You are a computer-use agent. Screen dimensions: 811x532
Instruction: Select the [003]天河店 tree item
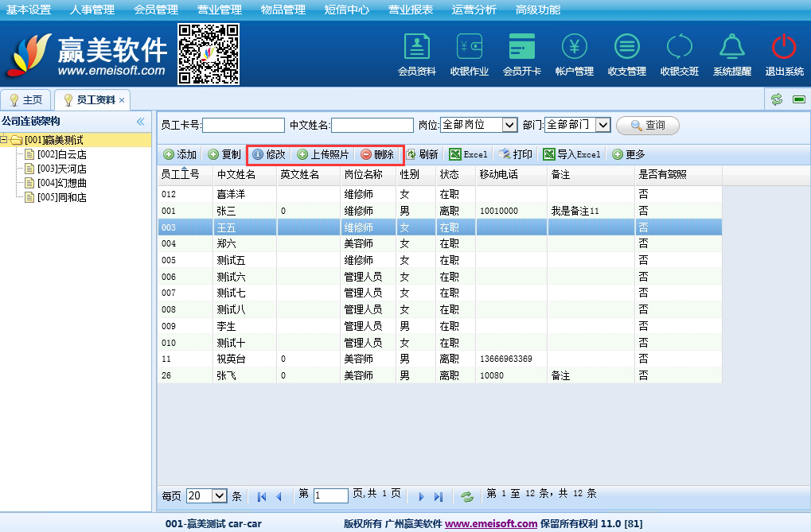click(61, 169)
